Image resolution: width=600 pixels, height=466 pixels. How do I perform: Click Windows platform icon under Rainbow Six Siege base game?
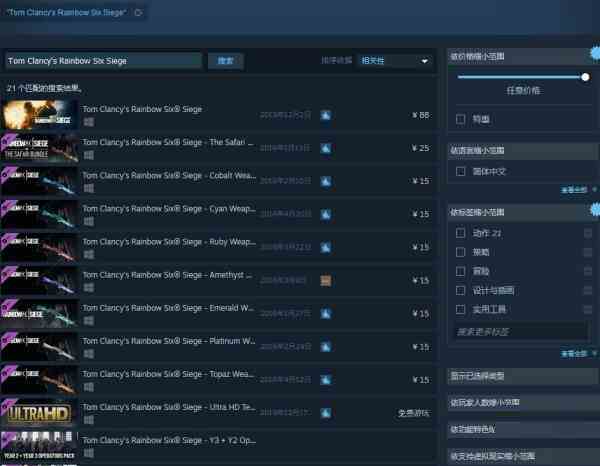click(x=89, y=122)
